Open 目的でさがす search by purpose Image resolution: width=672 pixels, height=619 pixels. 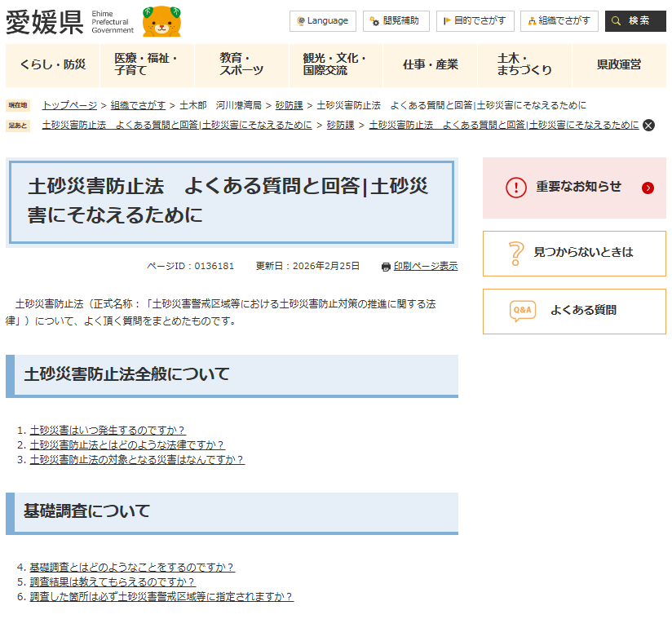click(475, 21)
